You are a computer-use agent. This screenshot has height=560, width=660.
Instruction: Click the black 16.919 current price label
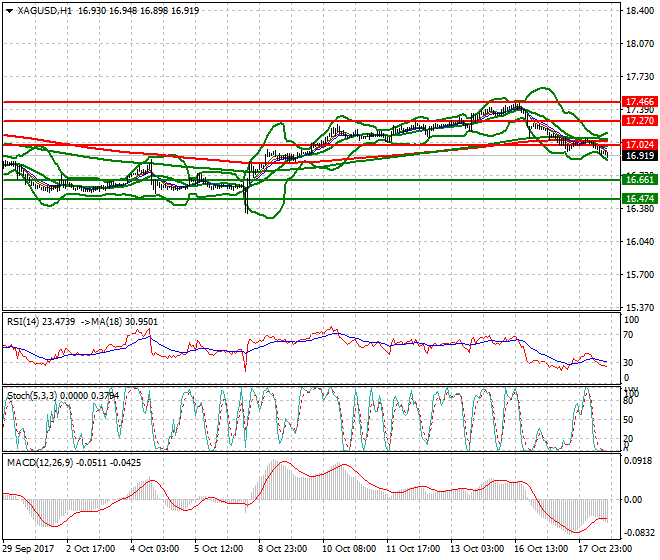coord(639,156)
